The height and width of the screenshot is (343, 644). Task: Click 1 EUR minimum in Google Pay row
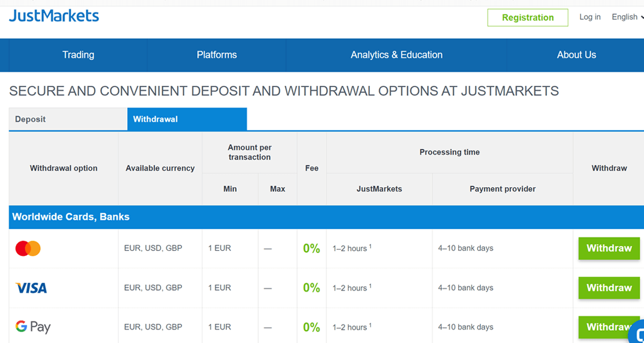(x=219, y=327)
